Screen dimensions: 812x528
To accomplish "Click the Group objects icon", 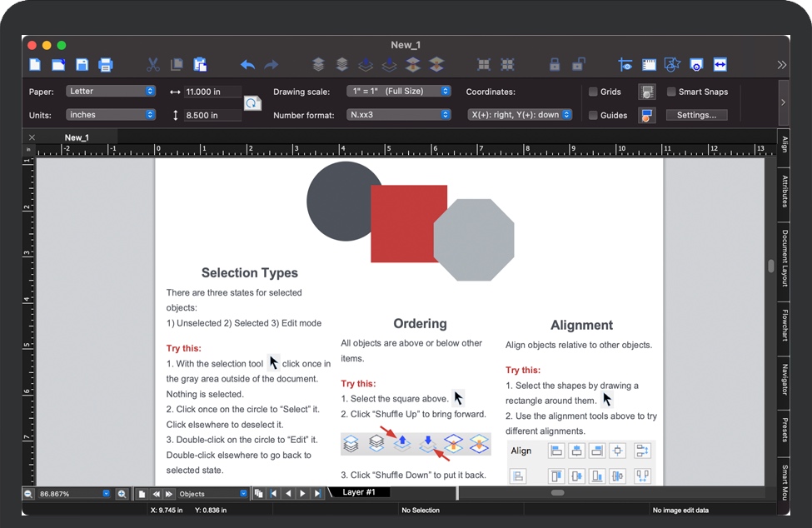I will point(484,65).
